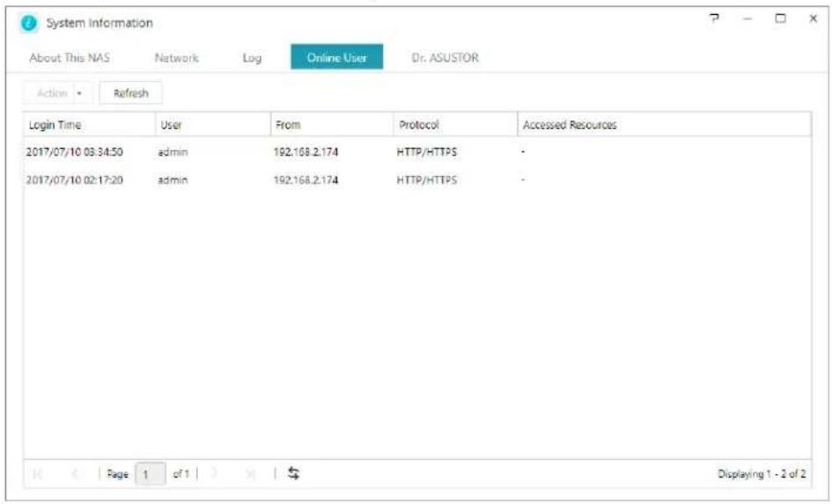
Task: Switch to the Network tab
Action: click(177, 58)
